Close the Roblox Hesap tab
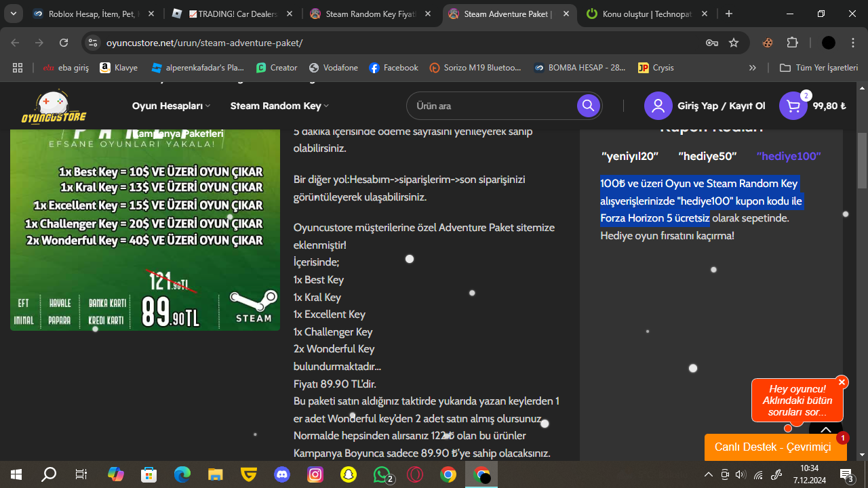The width and height of the screenshot is (868, 488). coord(151,14)
